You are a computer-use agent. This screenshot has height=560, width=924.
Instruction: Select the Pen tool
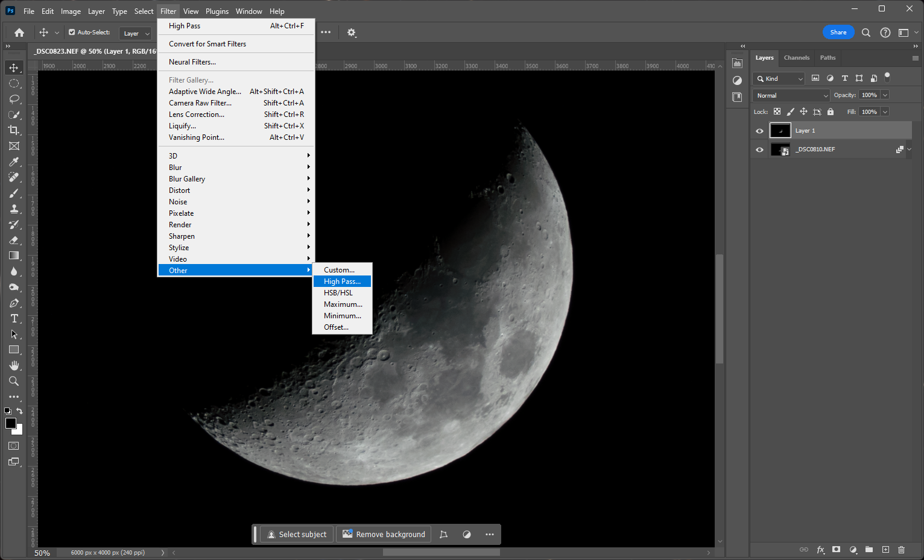(x=14, y=303)
